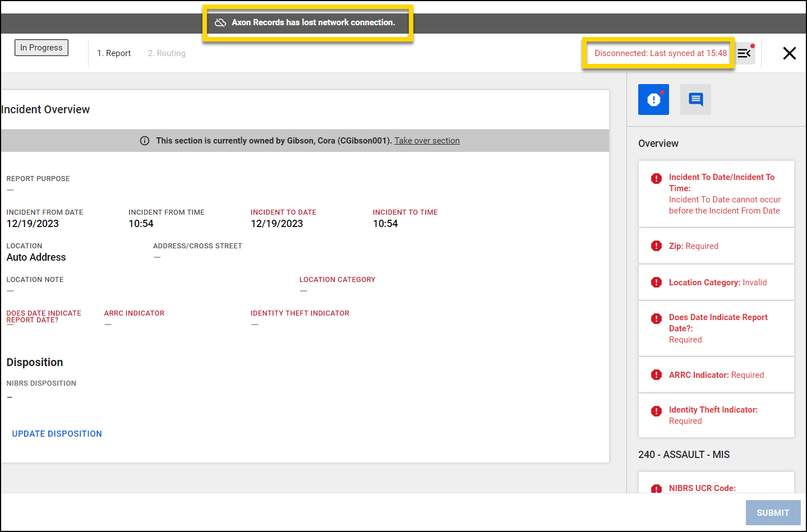
Task: Switch to the Routing step
Action: pyautogui.click(x=166, y=53)
